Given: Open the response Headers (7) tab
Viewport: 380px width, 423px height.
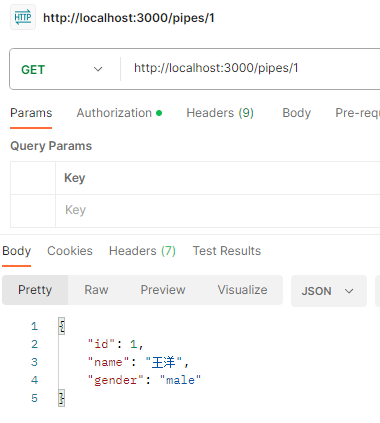Looking at the screenshot, I should (x=142, y=251).
